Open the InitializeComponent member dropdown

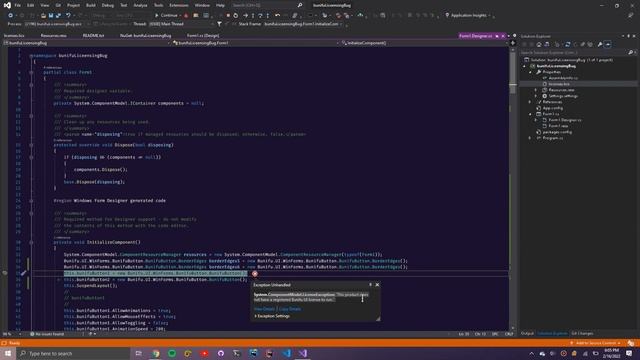[x=423, y=43]
